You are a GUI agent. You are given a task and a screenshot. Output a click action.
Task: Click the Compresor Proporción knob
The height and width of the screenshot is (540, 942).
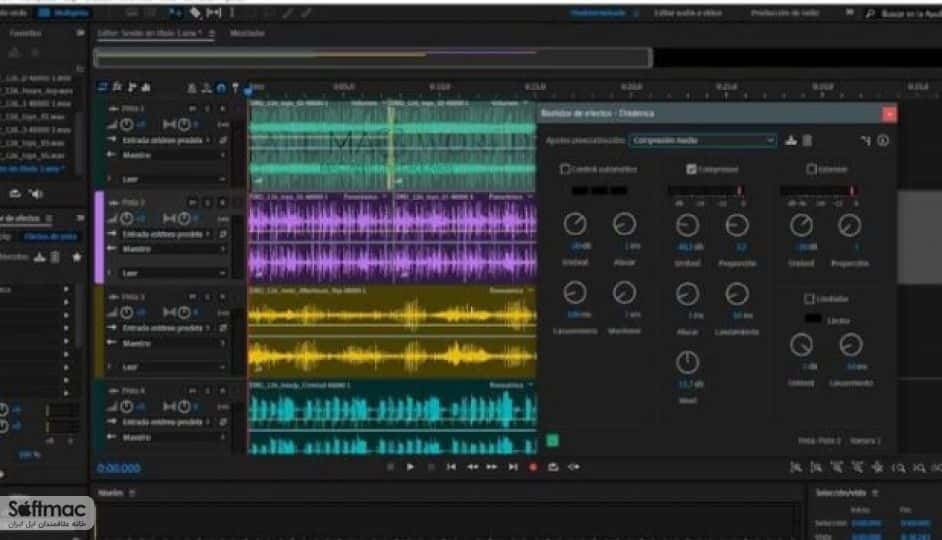[737, 225]
